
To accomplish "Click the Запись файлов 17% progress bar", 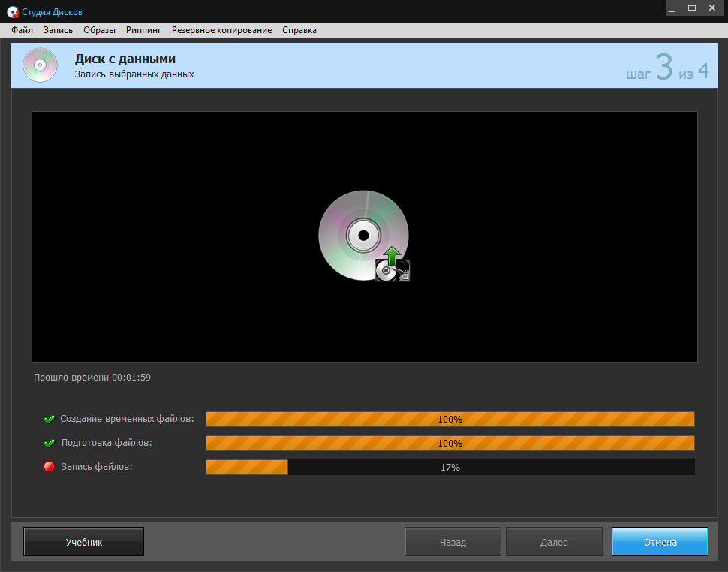I will tap(450, 467).
